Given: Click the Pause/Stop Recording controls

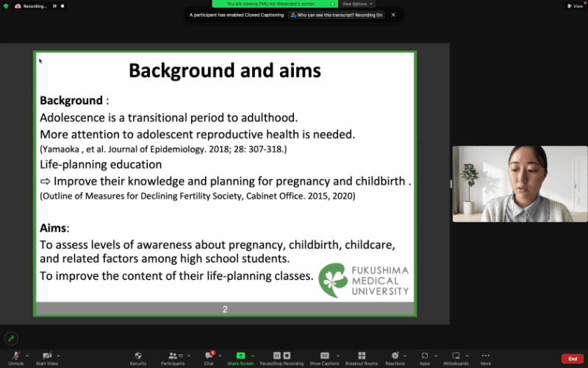Looking at the screenshot, I should click(x=282, y=355).
